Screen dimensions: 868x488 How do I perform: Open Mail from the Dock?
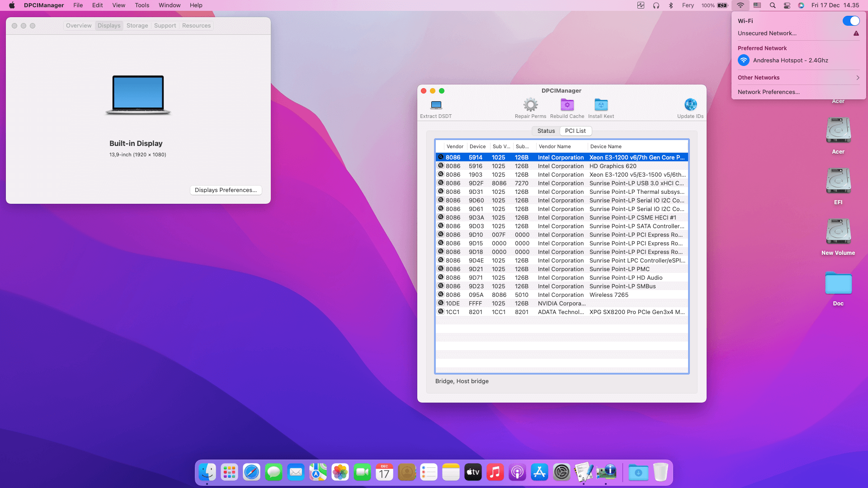[296, 472]
